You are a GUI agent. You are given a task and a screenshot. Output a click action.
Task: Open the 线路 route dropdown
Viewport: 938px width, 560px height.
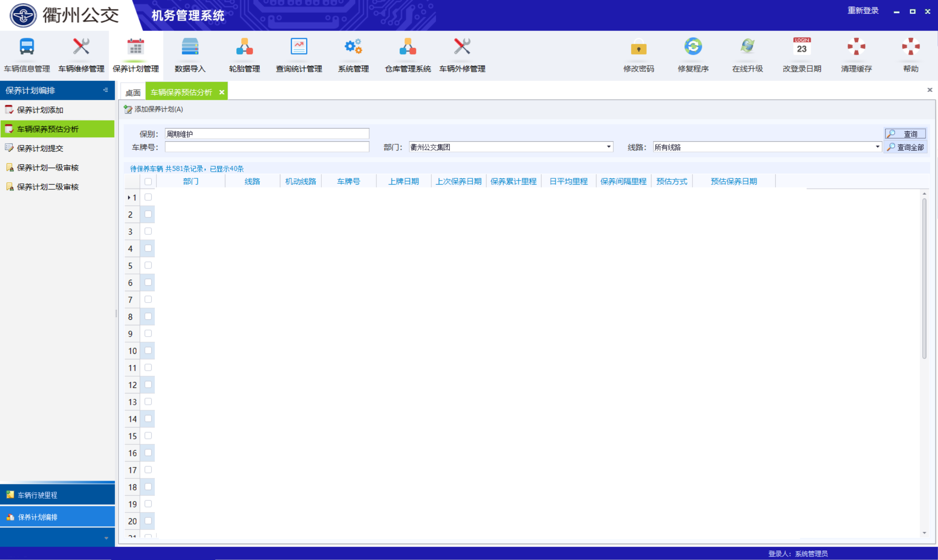coord(877,147)
